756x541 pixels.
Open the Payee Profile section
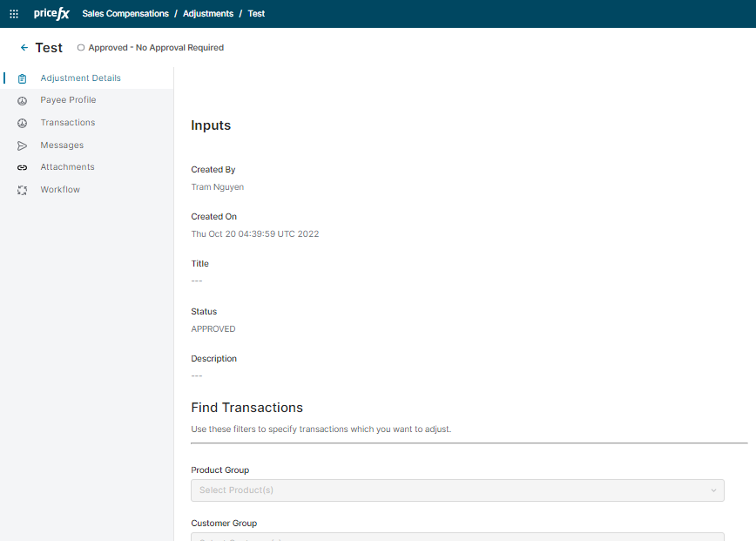click(x=68, y=100)
